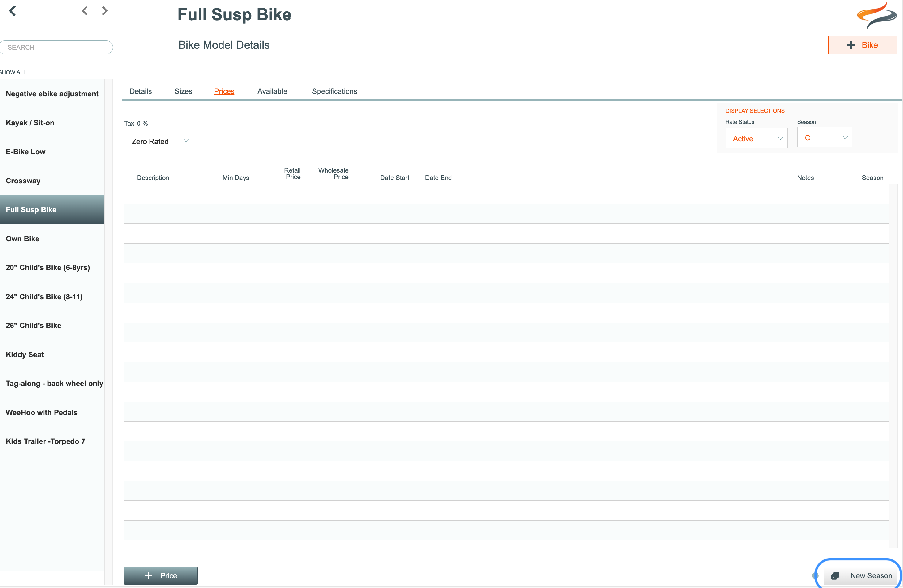Image resolution: width=903 pixels, height=588 pixels.
Task: Select 24" Child's Bike (8-11)
Action: [x=52, y=297]
